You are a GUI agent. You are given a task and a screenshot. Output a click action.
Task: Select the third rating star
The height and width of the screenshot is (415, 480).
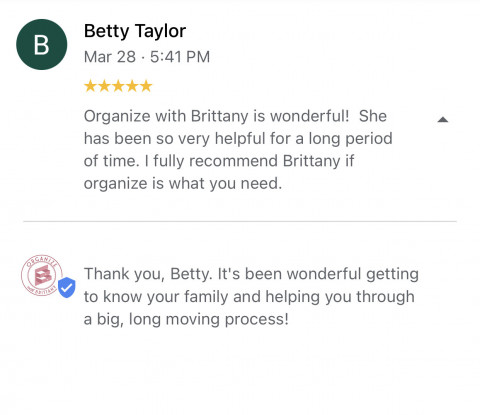click(x=118, y=86)
